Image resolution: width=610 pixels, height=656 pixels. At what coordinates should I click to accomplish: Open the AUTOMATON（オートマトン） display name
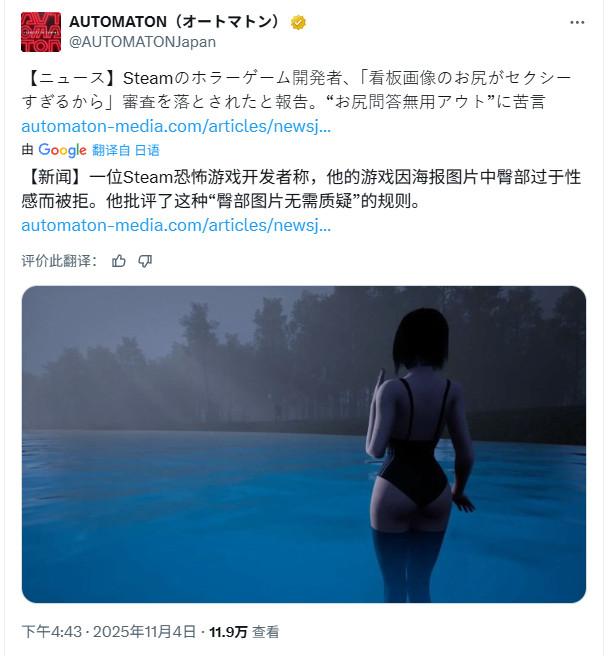(x=174, y=22)
